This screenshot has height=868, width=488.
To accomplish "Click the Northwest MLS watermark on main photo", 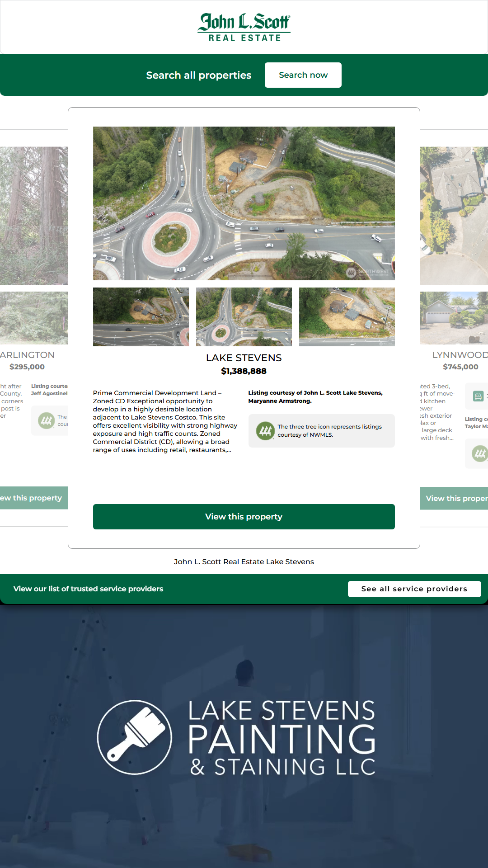I will pyautogui.click(x=368, y=272).
